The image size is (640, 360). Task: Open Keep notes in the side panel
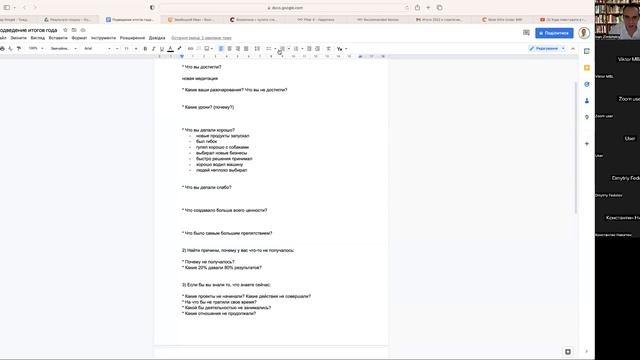(587, 68)
